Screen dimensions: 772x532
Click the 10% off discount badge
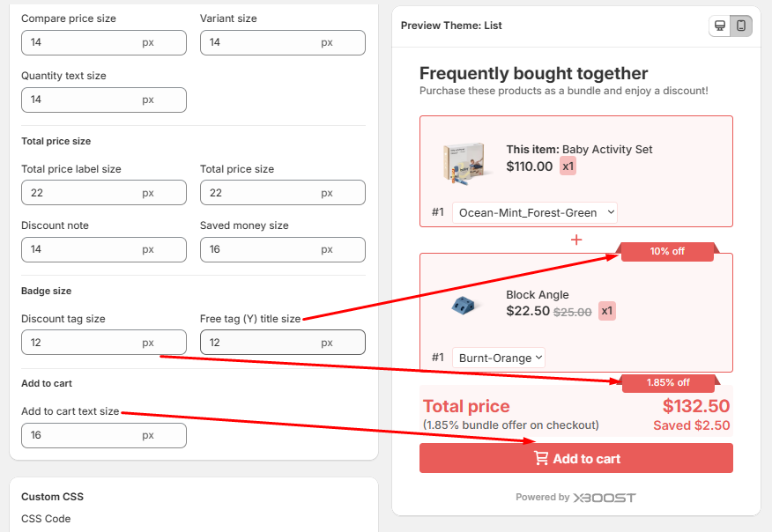pyautogui.click(x=667, y=251)
